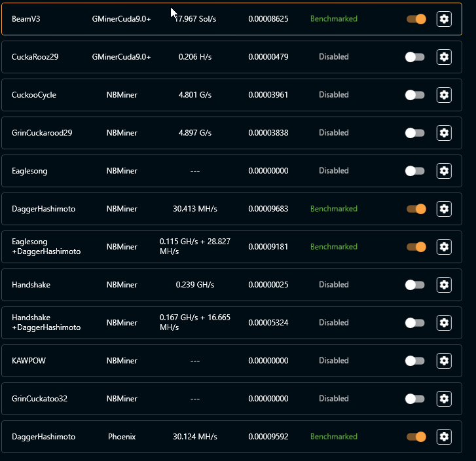Screen dimensions: 476x461
Task: Turn off Phoenix DaggerHashimoto switch
Action: point(416,436)
